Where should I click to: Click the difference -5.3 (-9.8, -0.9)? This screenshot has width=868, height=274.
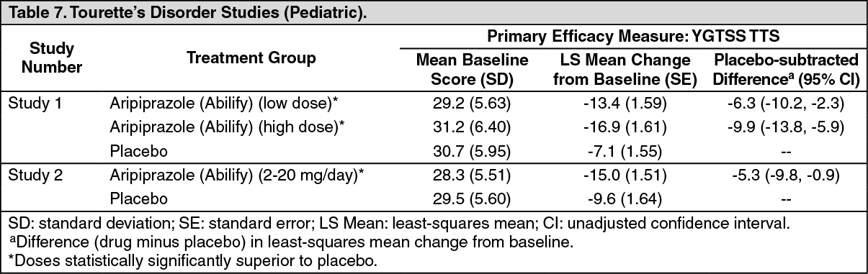[x=786, y=176]
